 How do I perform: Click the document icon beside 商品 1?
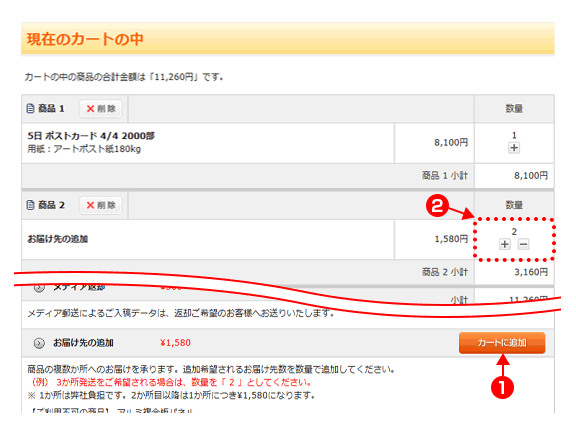point(30,109)
